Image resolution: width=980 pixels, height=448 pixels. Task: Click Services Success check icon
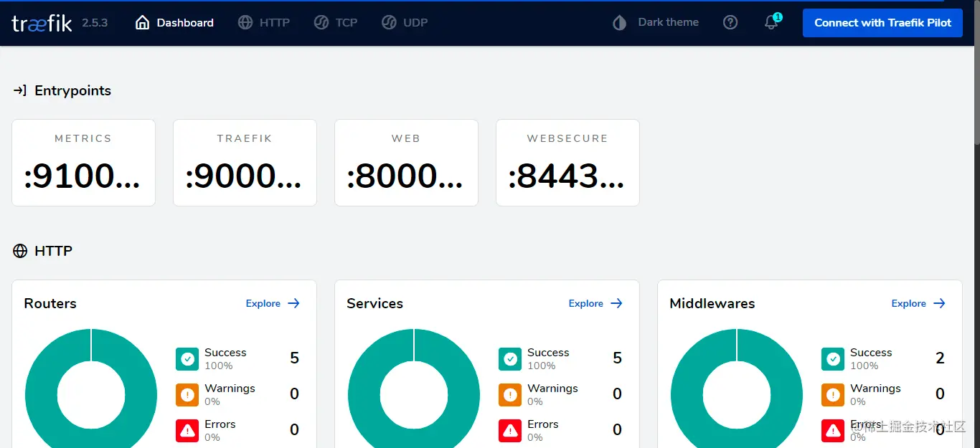pos(510,359)
